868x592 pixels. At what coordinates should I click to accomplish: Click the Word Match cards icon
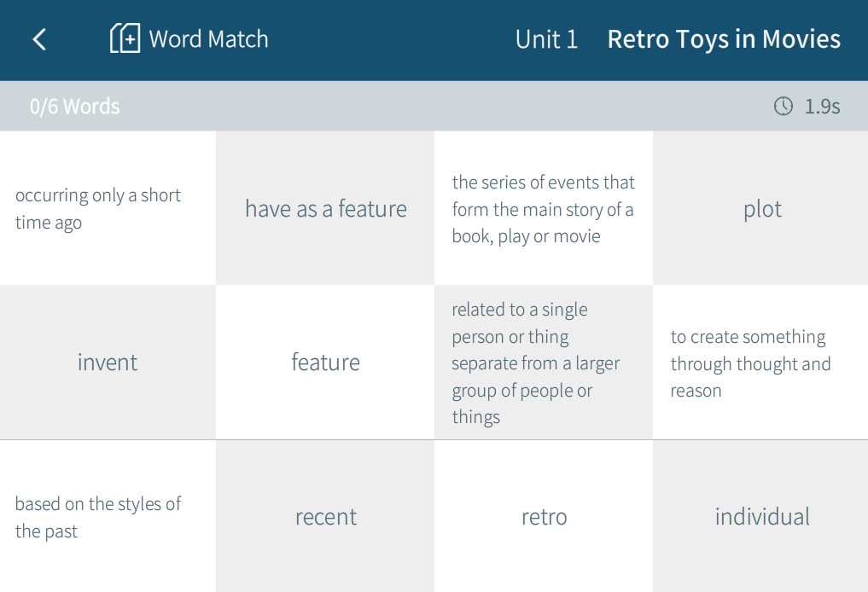pos(125,38)
